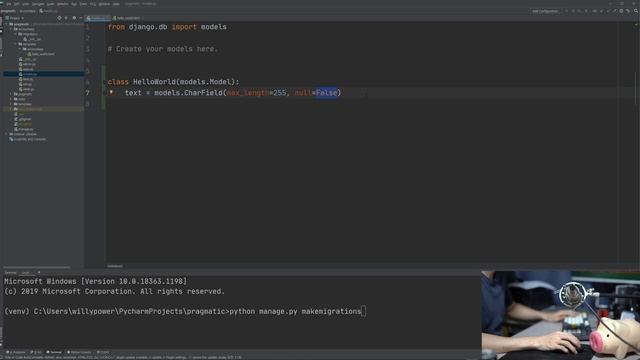Click the selected False value in code
This screenshot has height=360, width=640.
coord(327,93)
